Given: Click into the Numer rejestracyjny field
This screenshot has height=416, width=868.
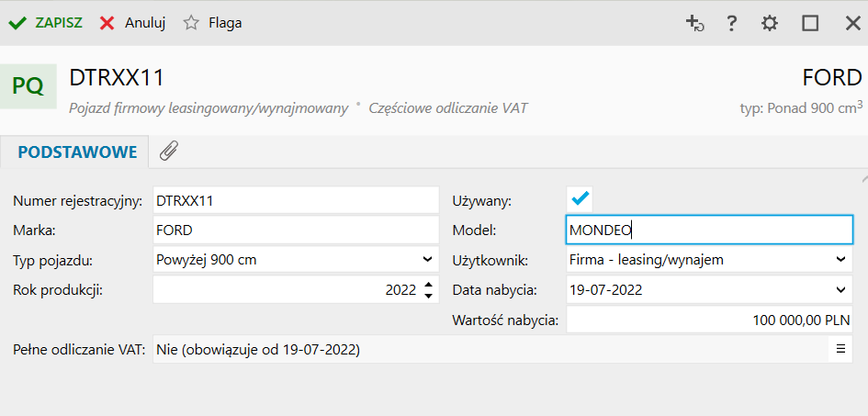Looking at the screenshot, I should (x=294, y=199).
